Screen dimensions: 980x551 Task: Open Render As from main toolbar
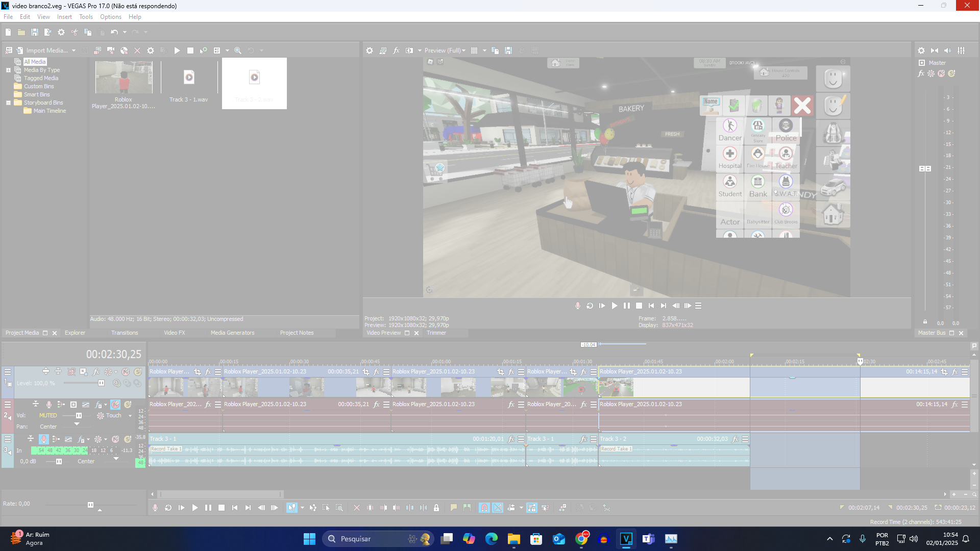48,32
